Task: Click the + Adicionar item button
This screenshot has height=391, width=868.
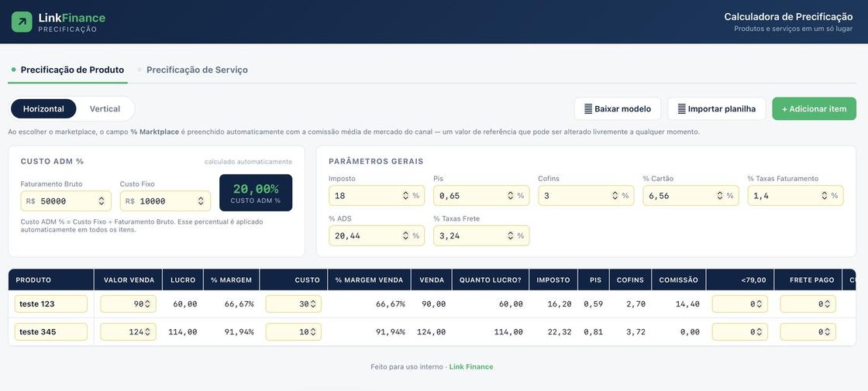Action: tap(815, 109)
